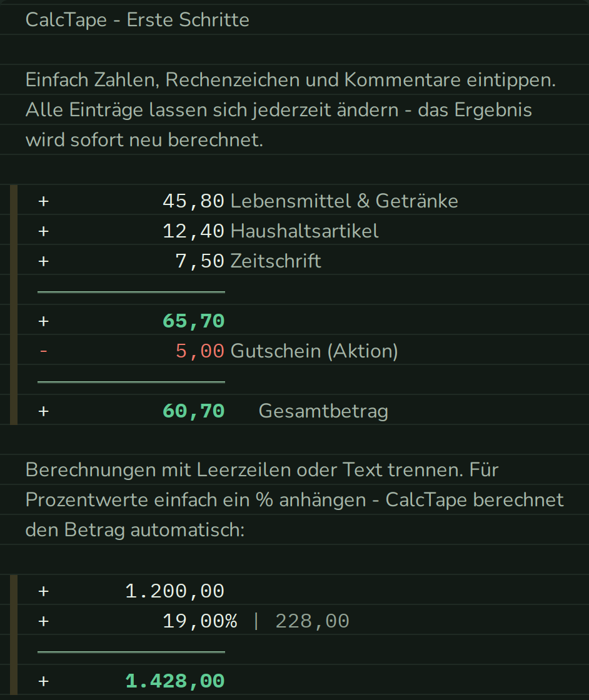Click the 19,00% percentage entry
This screenshot has width=589, height=700.
[x=199, y=621]
